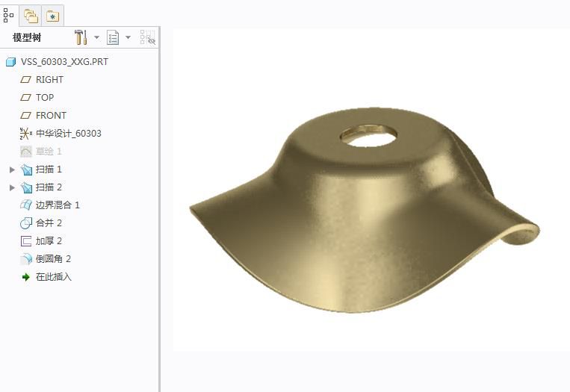Select the 合并 2 merge feature icon
570x392 pixels.
point(26,223)
